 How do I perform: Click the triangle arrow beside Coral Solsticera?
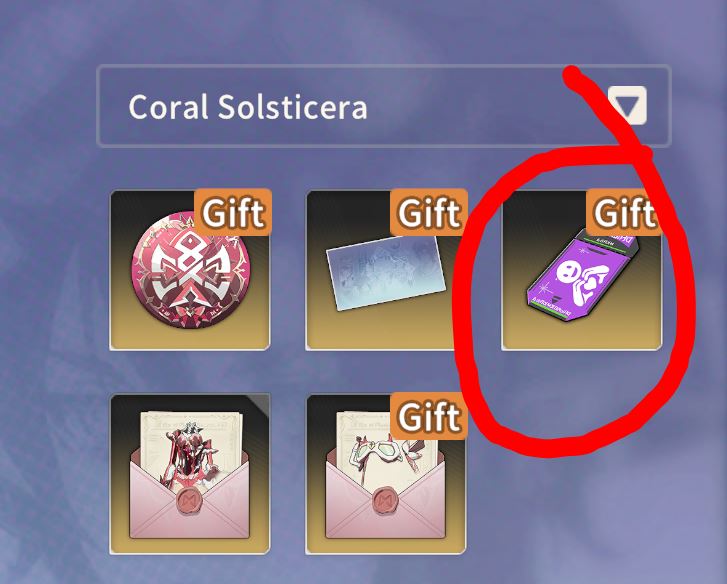pos(627,106)
